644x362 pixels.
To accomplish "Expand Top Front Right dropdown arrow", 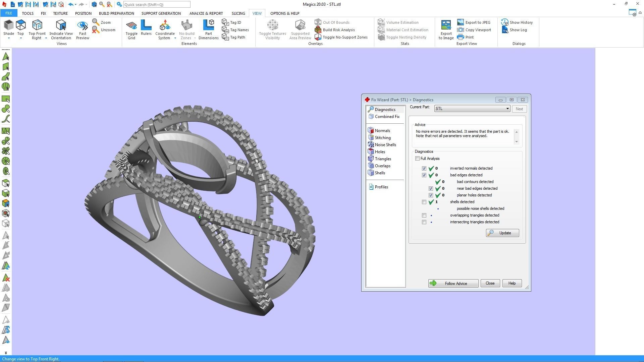I will click(46, 38).
